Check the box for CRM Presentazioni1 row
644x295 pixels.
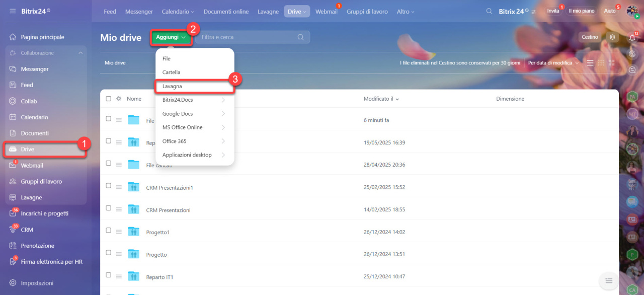point(108,186)
